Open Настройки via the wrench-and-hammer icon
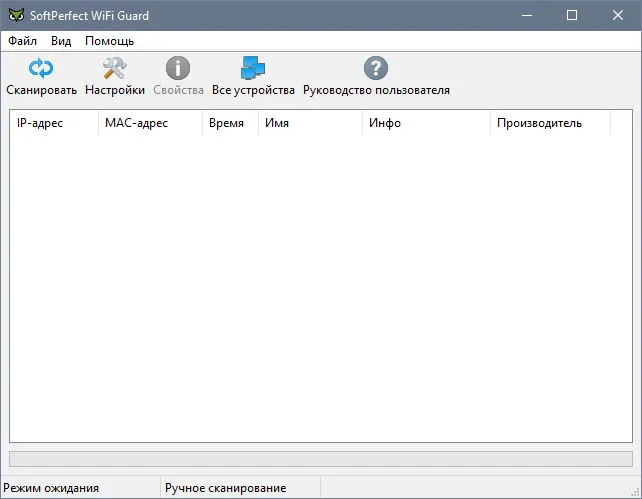Viewport: 642px width, 499px height. [115, 68]
